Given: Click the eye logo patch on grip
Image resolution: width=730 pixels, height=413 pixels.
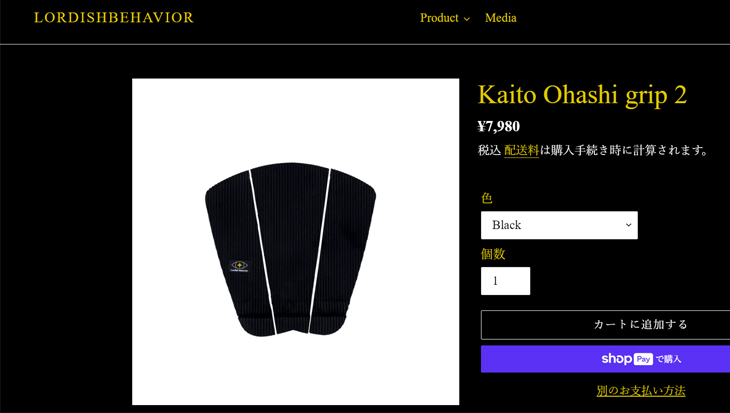Looking at the screenshot, I should 240,266.
